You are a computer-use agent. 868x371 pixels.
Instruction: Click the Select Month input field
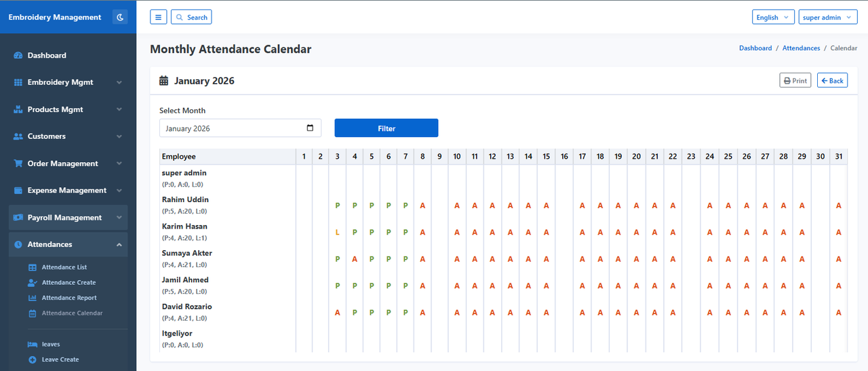pos(241,128)
